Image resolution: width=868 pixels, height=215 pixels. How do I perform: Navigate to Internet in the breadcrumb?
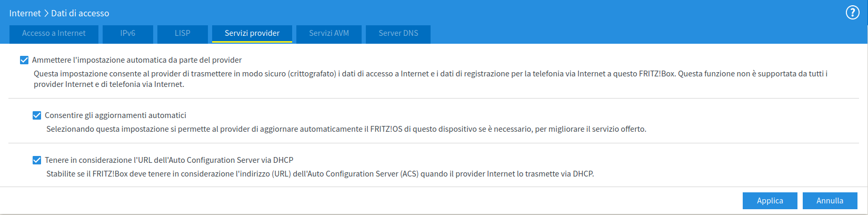[25, 13]
